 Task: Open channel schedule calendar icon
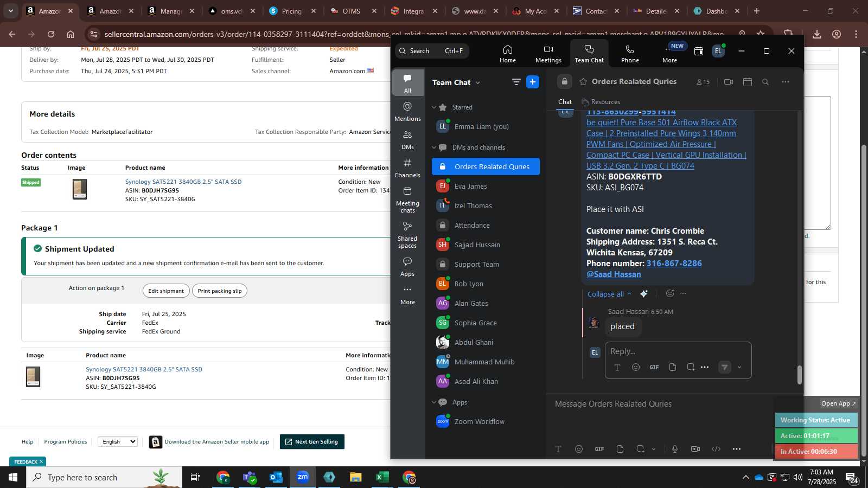(747, 82)
